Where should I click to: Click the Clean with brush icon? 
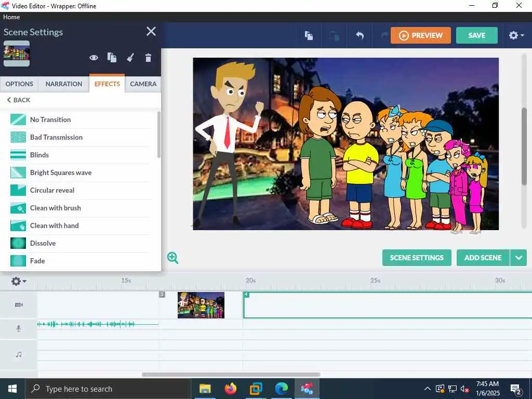point(18,208)
